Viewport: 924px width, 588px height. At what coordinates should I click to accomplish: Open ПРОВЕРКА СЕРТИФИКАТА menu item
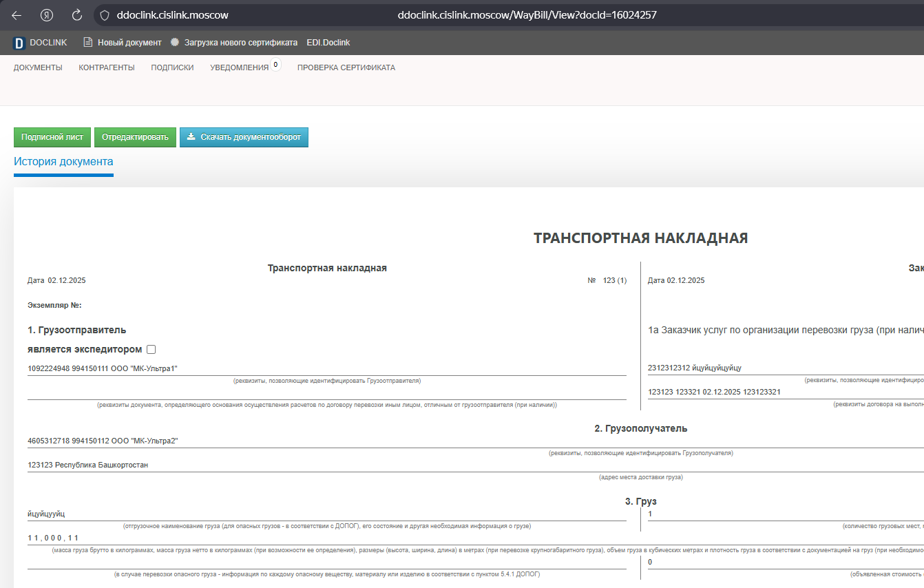pyautogui.click(x=346, y=67)
